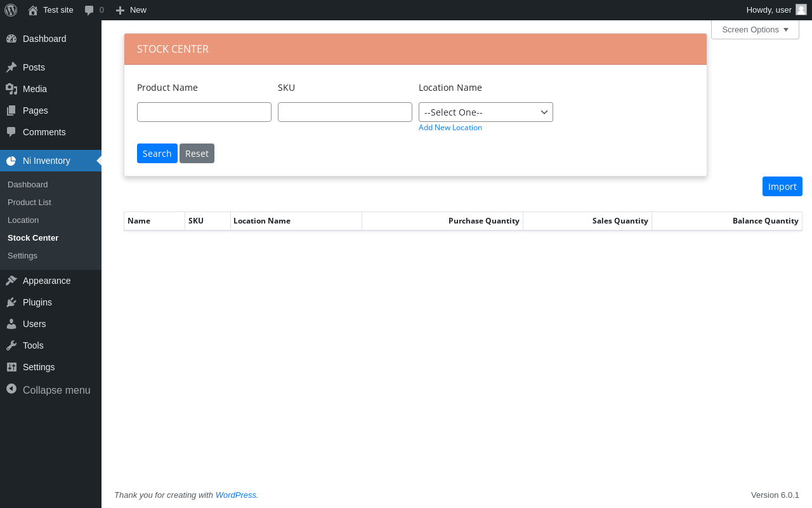Open Media menu label
Viewport: 812px width, 508px height.
point(35,89)
